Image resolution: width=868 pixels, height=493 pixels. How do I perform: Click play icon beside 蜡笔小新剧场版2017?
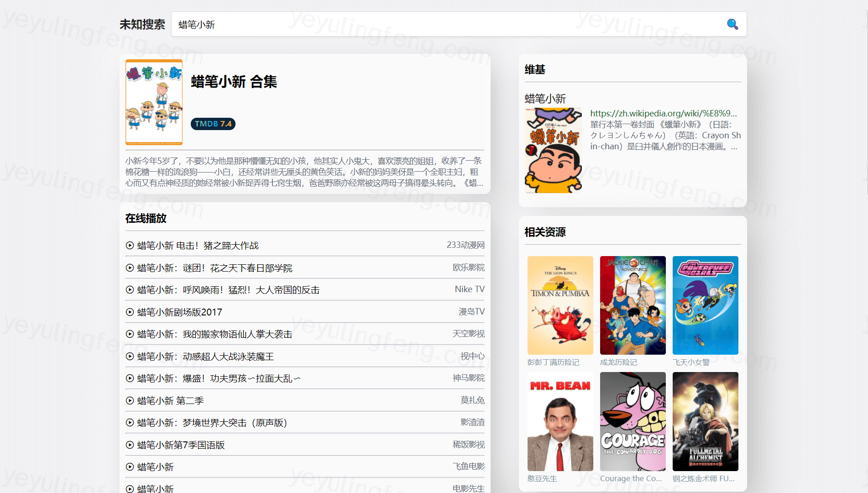pyautogui.click(x=130, y=312)
